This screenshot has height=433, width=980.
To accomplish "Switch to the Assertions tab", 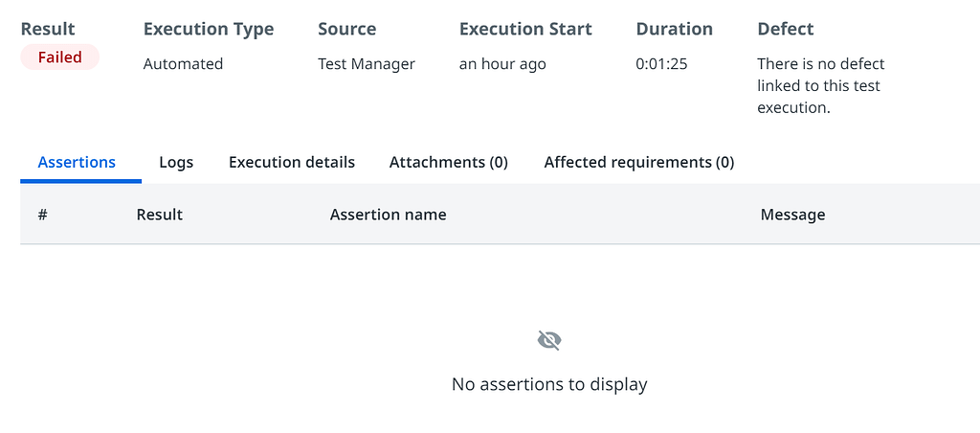I will pos(77,162).
